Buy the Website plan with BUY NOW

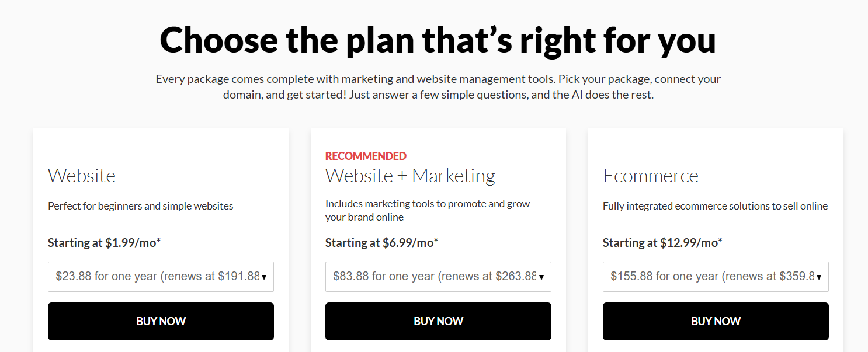(x=161, y=321)
